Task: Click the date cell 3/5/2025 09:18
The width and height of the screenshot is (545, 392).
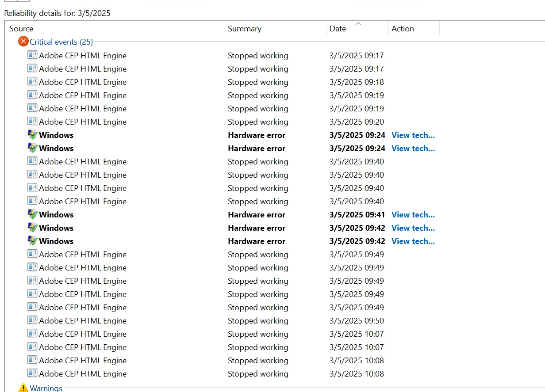Action: point(357,82)
